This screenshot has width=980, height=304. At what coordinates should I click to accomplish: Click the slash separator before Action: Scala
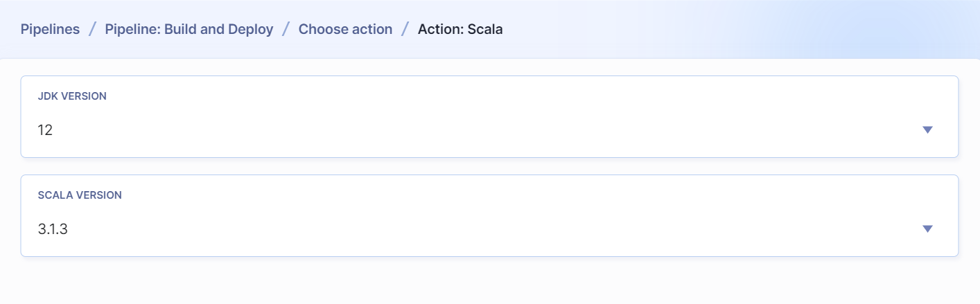[405, 29]
